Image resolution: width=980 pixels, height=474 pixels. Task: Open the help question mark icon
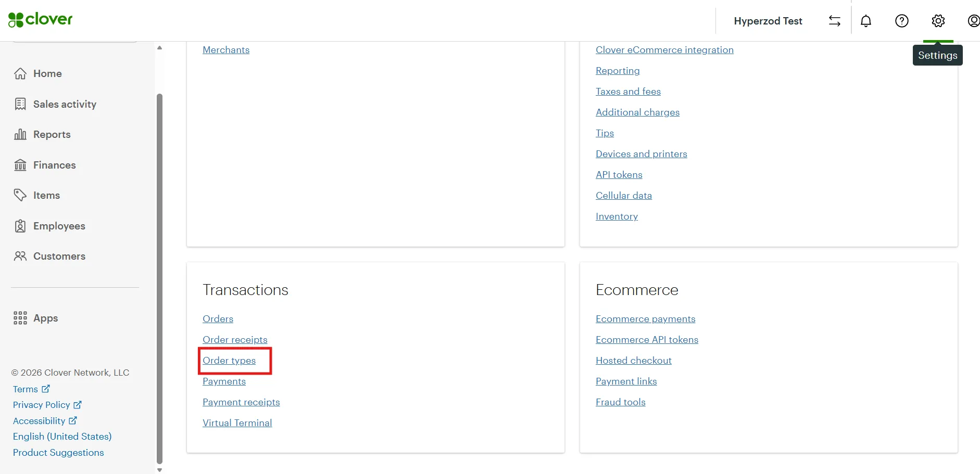coord(902,21)
